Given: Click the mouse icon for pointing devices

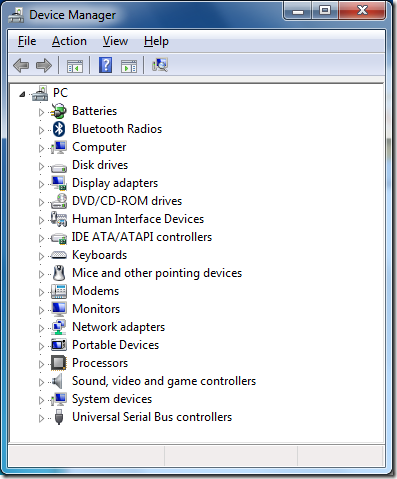Looking at the screenshot, I should click(x=59, y=273).
